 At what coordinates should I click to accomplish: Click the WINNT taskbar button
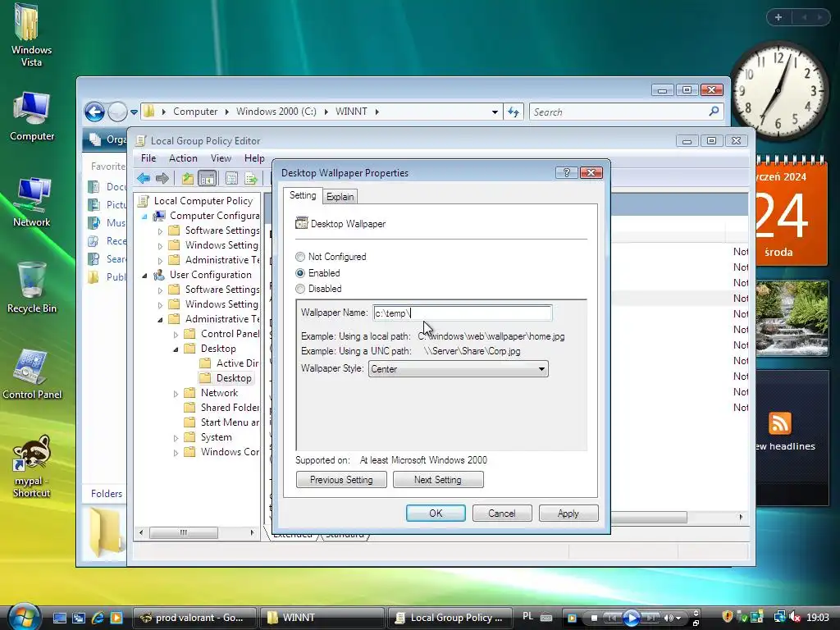point(322,618)
